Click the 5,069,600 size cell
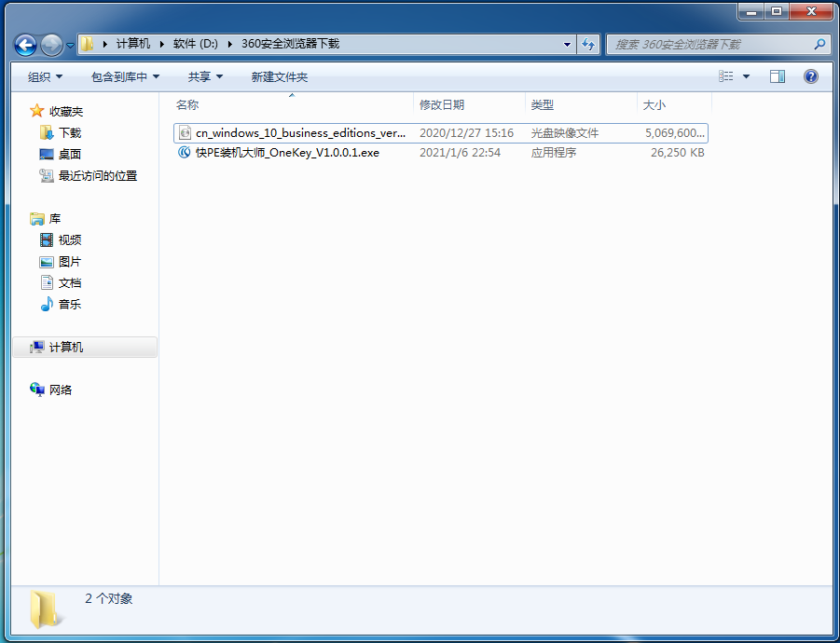 (x=674, y=132)
